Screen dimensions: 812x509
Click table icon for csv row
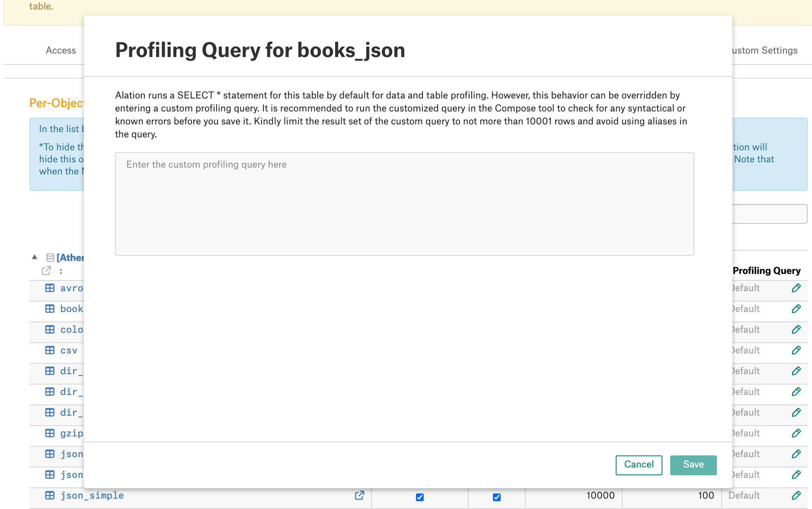tap(50, 350)
